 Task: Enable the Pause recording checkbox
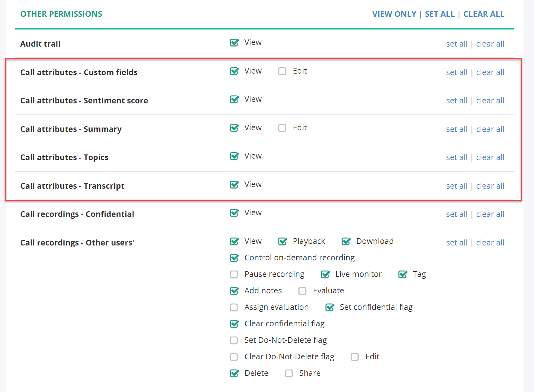point(234,274)
